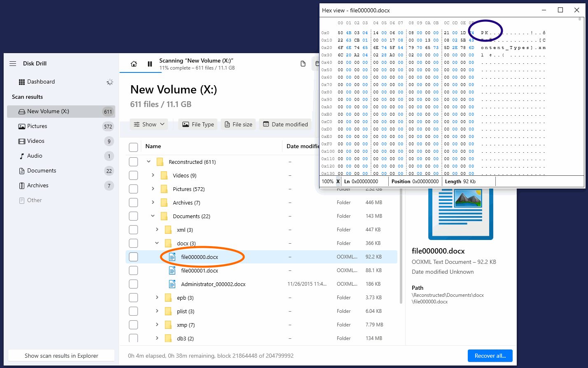
Task: Tick the checkbox for Administrator_000002.docx
Action: click(133, 284)
